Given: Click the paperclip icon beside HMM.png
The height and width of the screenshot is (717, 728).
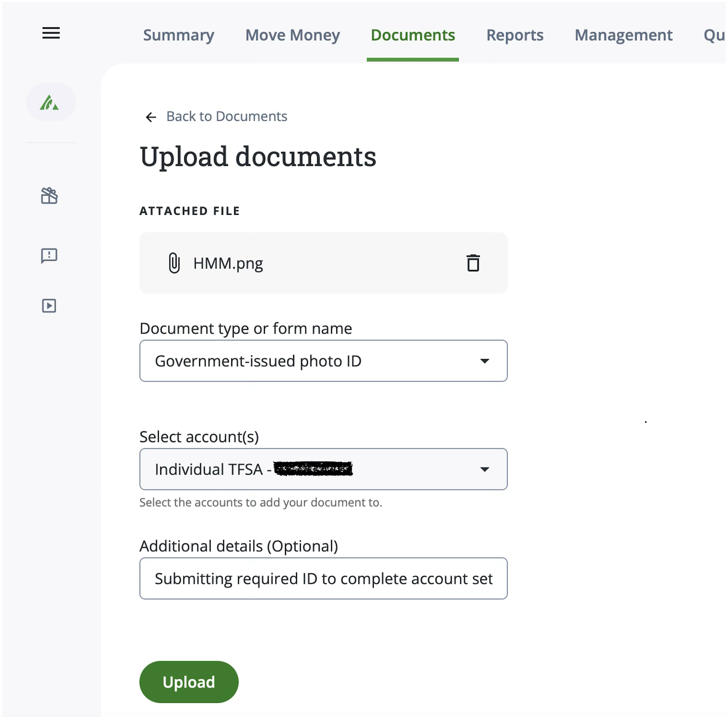Looking at the screenshot, I should click(174, 263).
